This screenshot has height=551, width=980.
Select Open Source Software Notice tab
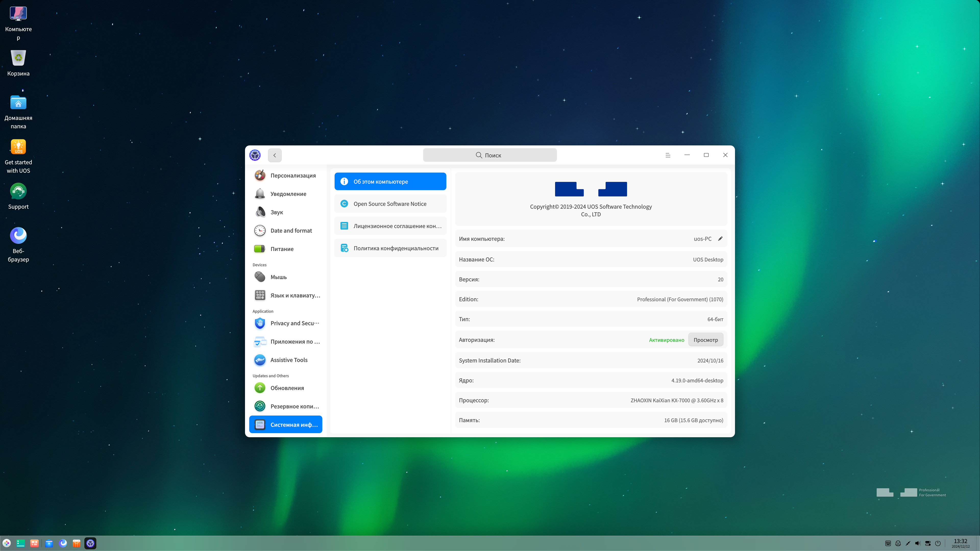tap(390, 204)
